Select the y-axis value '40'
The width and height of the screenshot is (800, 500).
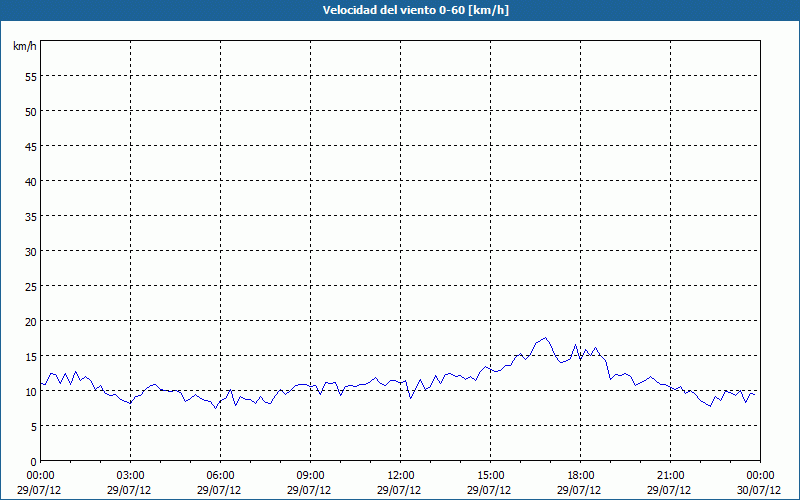click(x=31, y=181)
